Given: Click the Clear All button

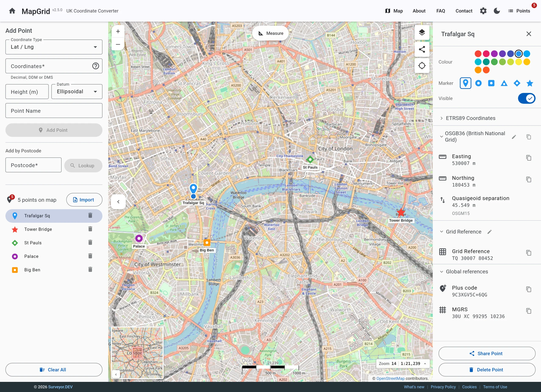Looking at the screenshot, I should coord(54,370).
